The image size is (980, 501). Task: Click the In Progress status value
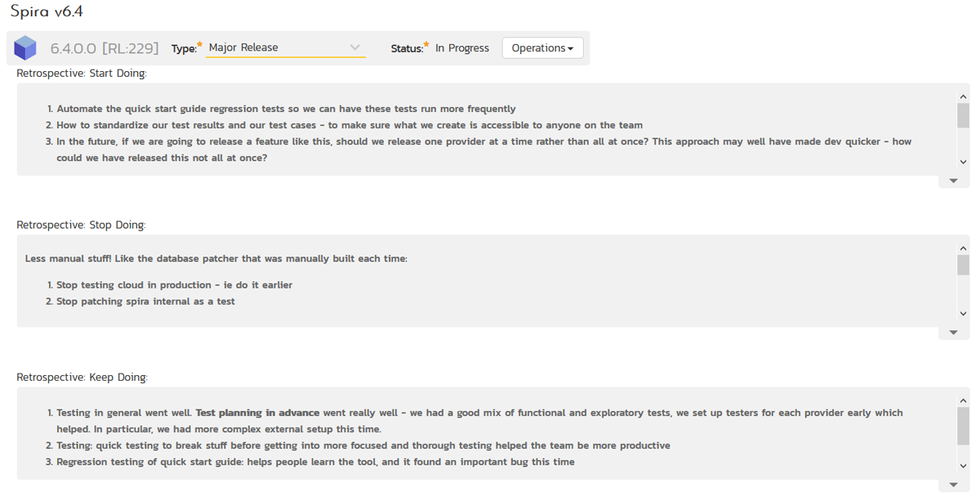462,48
